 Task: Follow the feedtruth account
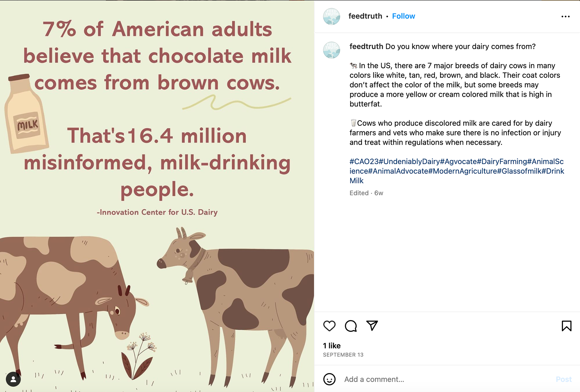403,16
